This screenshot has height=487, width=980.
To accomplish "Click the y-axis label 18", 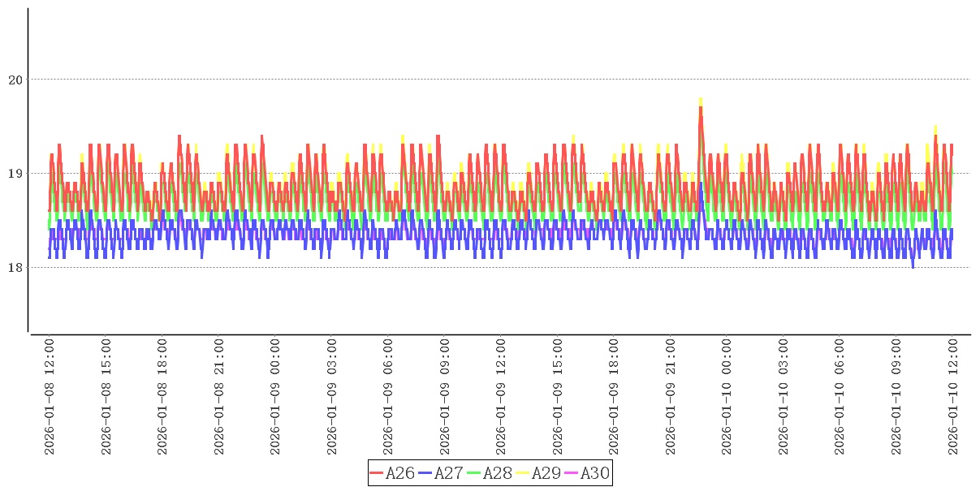I will coord(15,268).
